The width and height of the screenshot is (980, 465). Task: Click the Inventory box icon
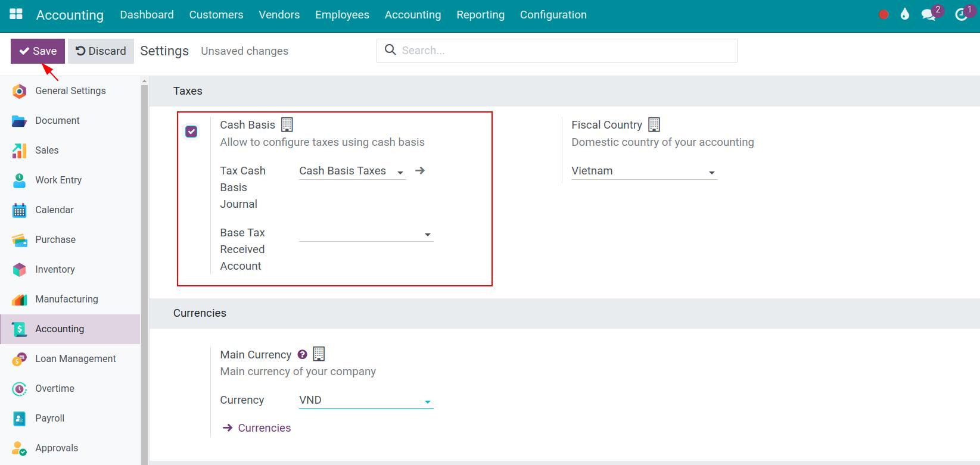(19, 270)
